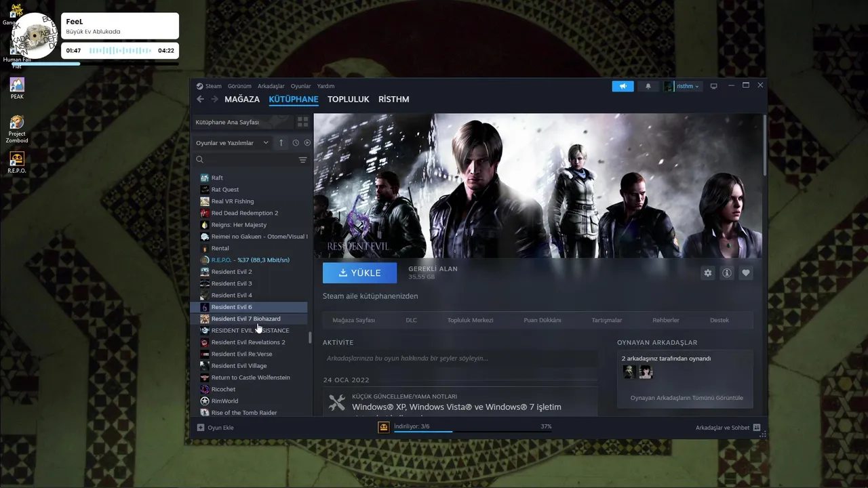Click the music widget playback waveform
Screen dimensions: 868x488
pos(120,51)
